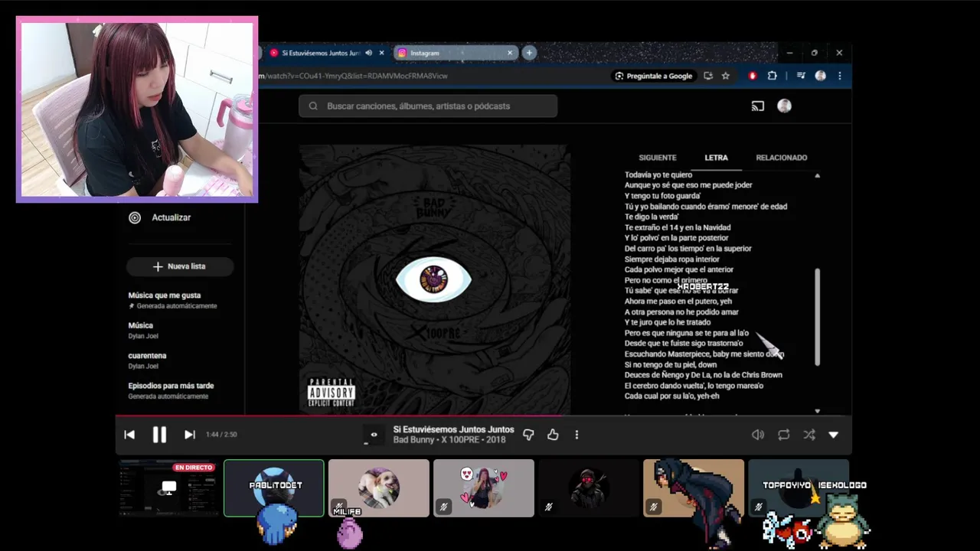Screen dimensions: 980x551
Task: Open the song's three-dot options menu
Action: click(577, 435)
